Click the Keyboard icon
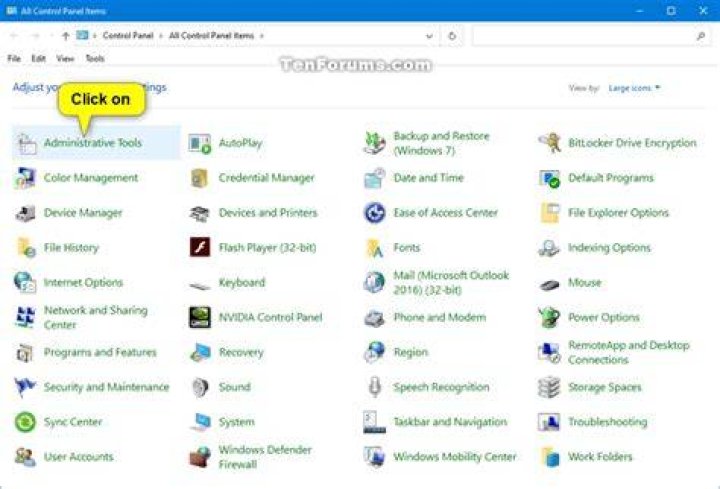 pyautogui.click(x=200, y=285)
